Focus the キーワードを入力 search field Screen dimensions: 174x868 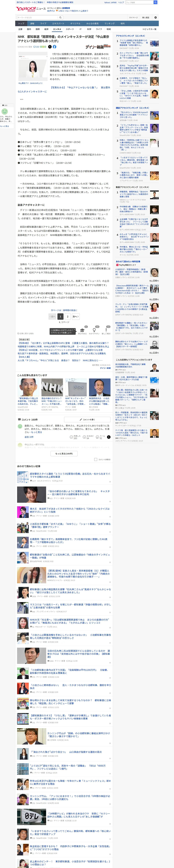point(38,18)
